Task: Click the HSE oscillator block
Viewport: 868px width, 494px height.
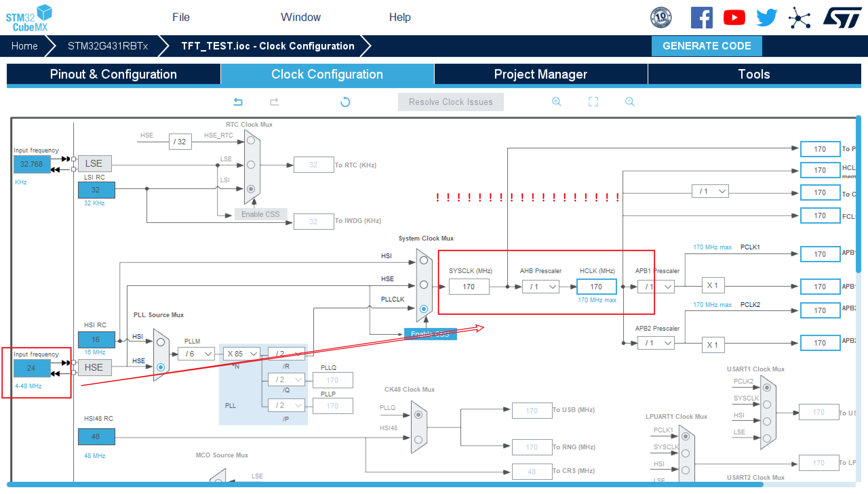Action: point(95,367)
